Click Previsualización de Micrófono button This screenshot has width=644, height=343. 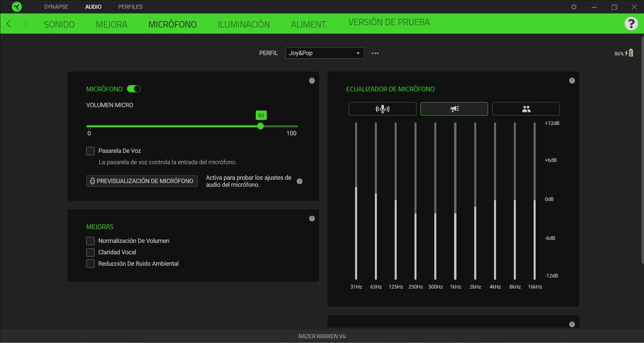142,181
